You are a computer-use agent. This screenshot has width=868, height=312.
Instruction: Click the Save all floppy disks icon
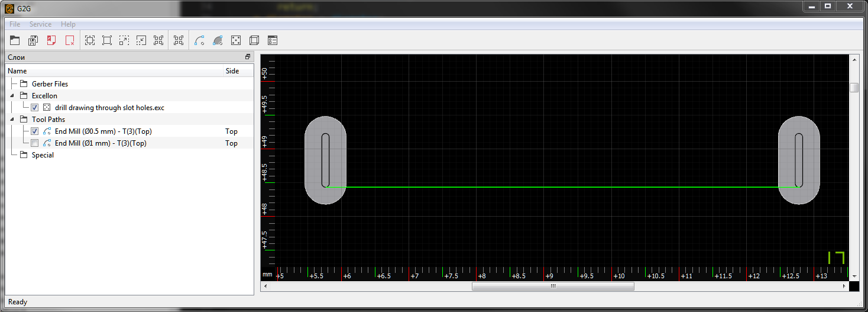pos(33,40)
